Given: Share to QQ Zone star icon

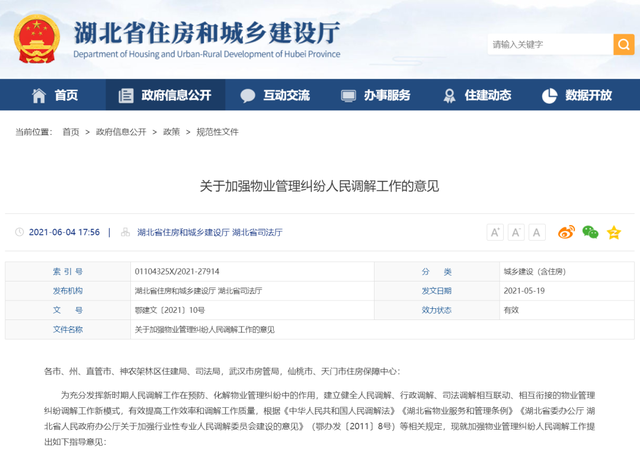Looking at the screenshot, I should [614, 232].
